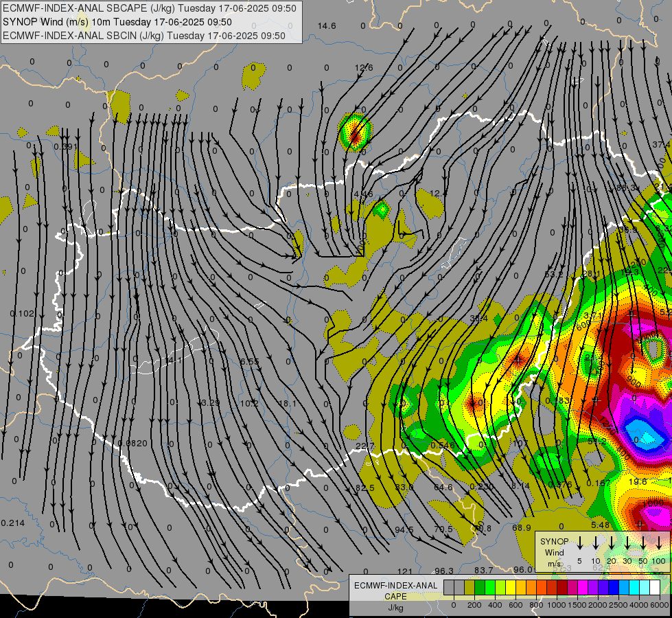The height and width of the screenshot is (618, 672).
Task: Select the SBCAPE title line in header
Action: (x=150, y=8)
